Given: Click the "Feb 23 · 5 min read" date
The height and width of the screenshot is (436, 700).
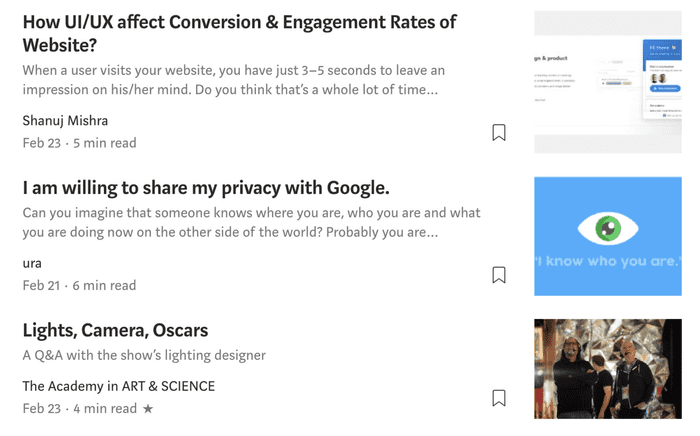Looking at the screenshot, I should tap(79, 143).
